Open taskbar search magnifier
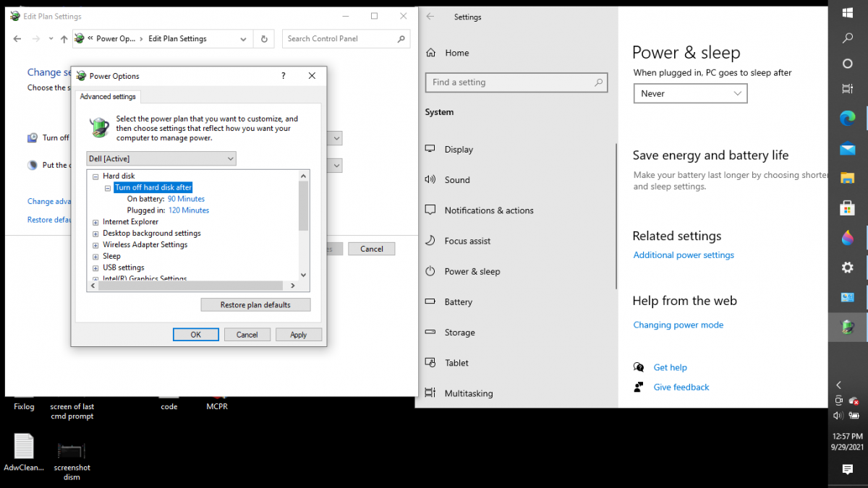This screenshot has height=488, width=868. 847,38
